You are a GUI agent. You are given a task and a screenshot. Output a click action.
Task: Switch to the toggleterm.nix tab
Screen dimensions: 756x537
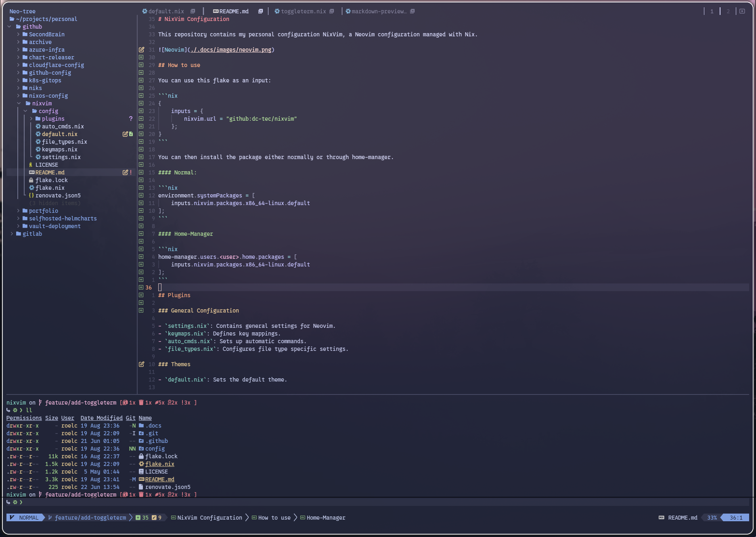coord(303,11)
